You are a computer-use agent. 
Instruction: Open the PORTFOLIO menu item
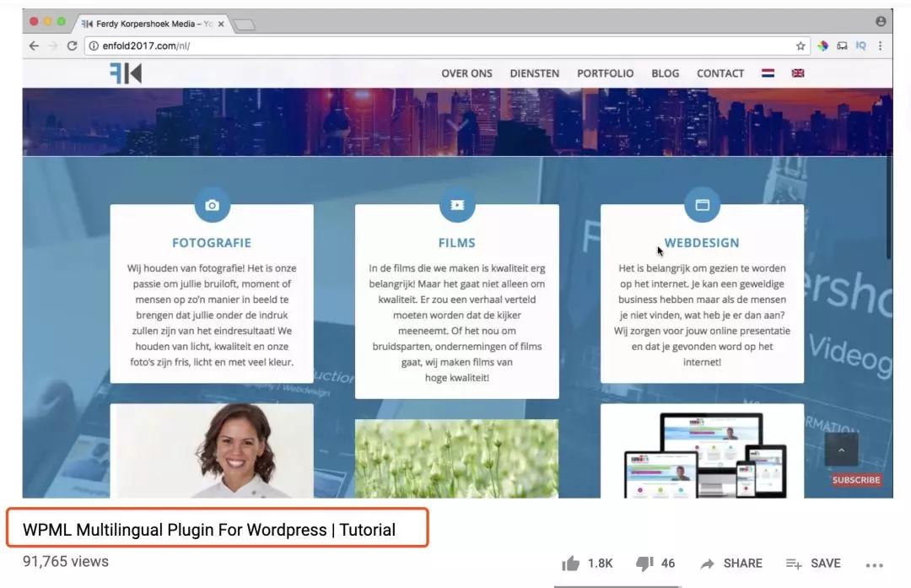606,73
